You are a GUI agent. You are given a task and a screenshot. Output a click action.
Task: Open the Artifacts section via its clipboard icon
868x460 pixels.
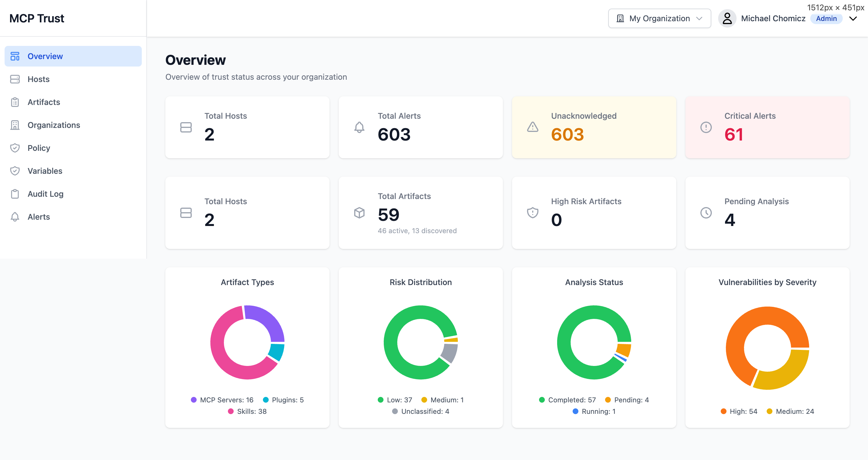pos(15,102)
